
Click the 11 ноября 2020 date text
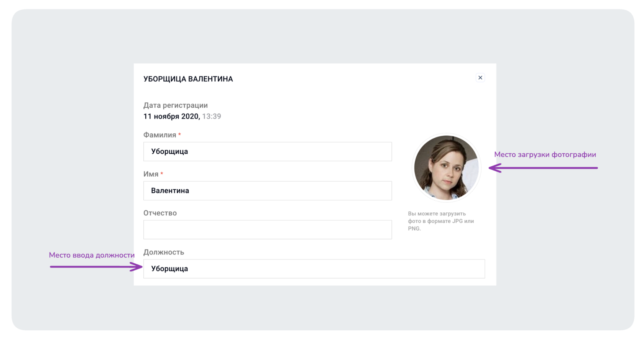coord(172,116)
